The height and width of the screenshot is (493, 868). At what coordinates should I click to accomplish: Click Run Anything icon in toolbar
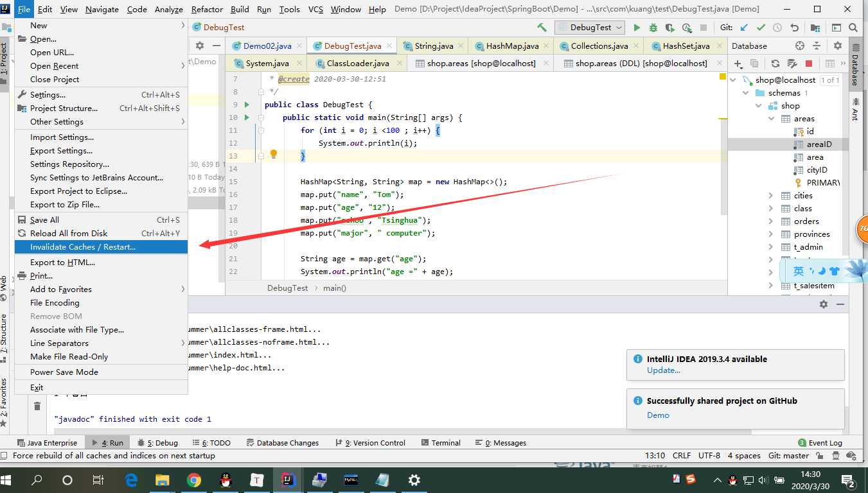click(x=835, y=28)
